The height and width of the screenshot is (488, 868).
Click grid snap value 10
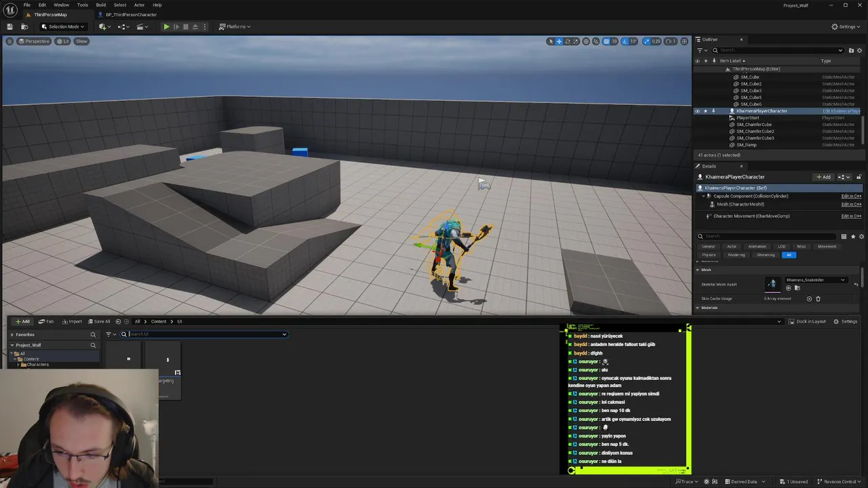614,41
